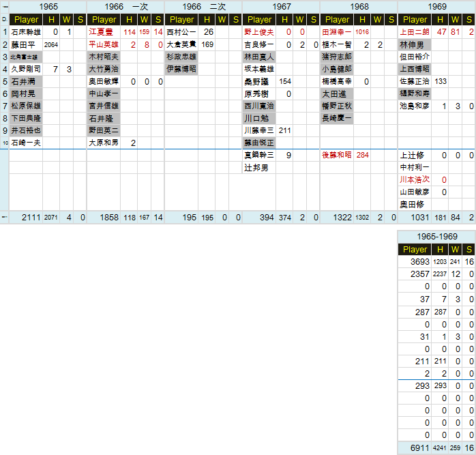Click player 植木一智 in the 1968 column
The height and width of the screenshot is (455, 476).
click(337, 44)
